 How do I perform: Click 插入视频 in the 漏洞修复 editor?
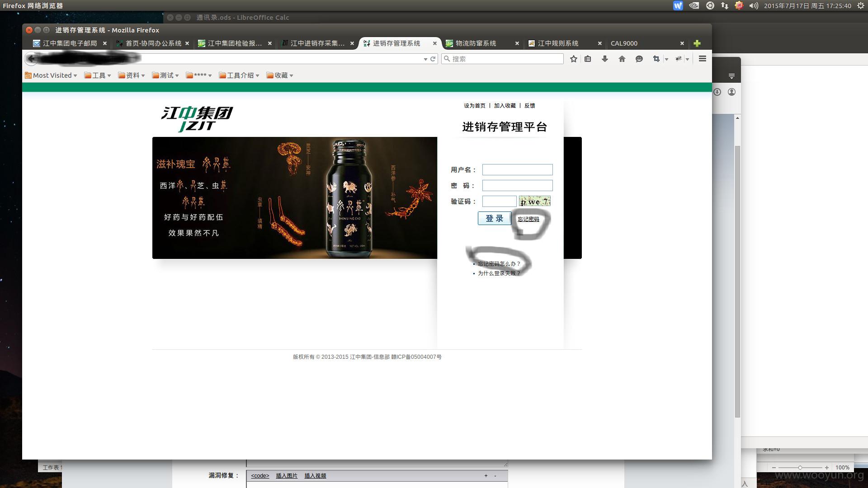[315, 476]
